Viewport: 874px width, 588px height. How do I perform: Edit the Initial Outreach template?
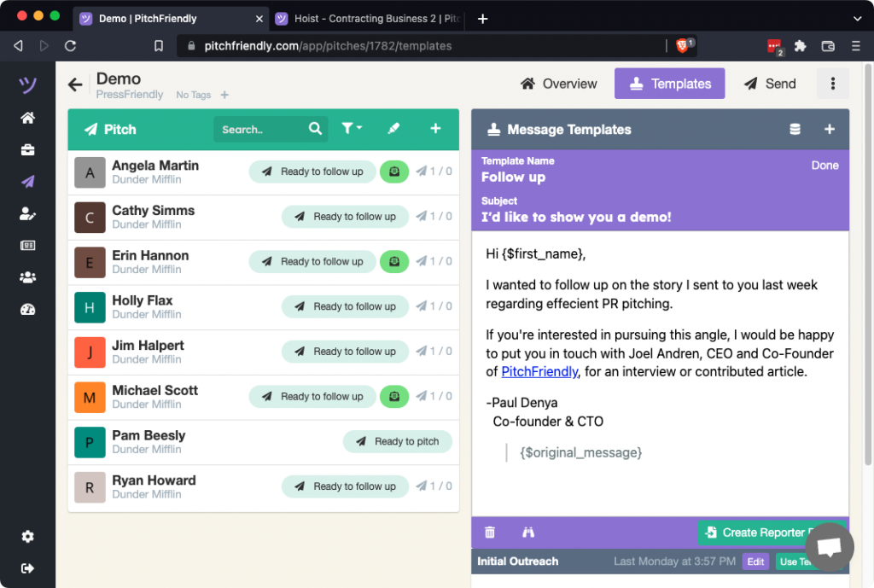755,562
